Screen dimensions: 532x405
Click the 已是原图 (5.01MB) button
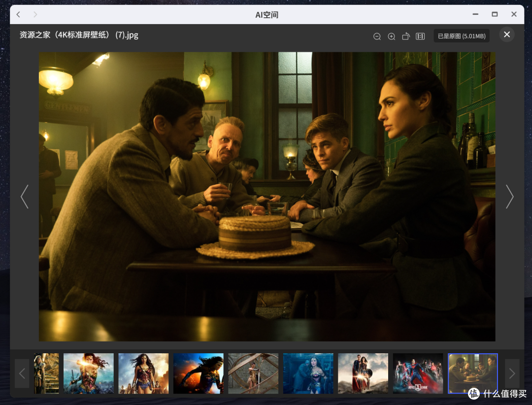tap(462, 36)
